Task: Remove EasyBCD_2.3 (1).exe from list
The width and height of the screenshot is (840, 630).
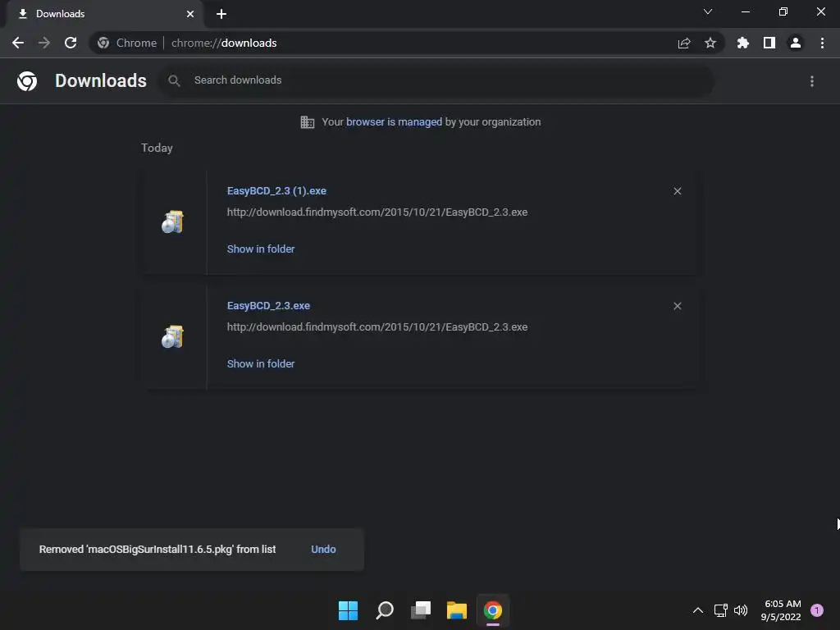Action: coord(678,191)
